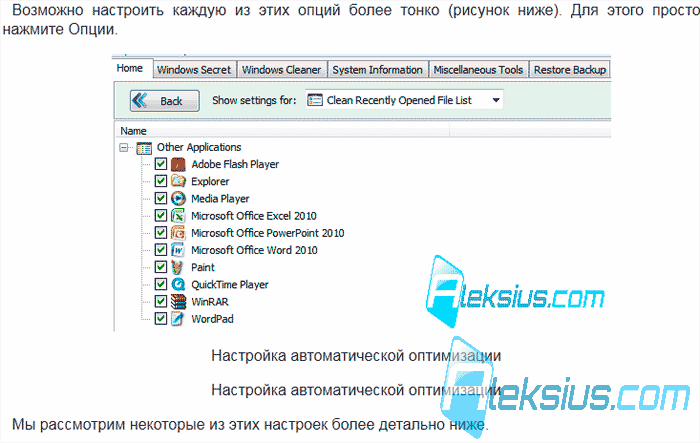This screenshot has width=700, height=443.
Task: Select the Adobe Flash Player label
Action: (x=235, y=164)
